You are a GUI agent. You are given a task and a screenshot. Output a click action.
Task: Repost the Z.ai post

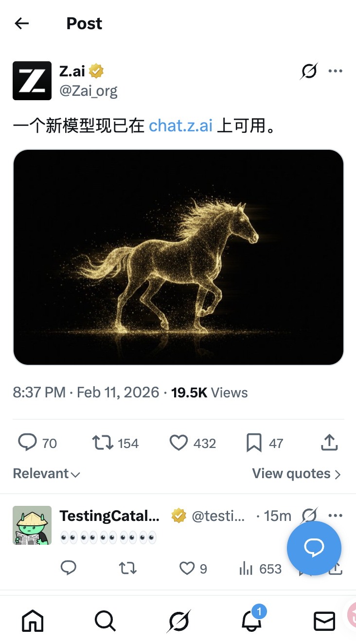(102, 443)
